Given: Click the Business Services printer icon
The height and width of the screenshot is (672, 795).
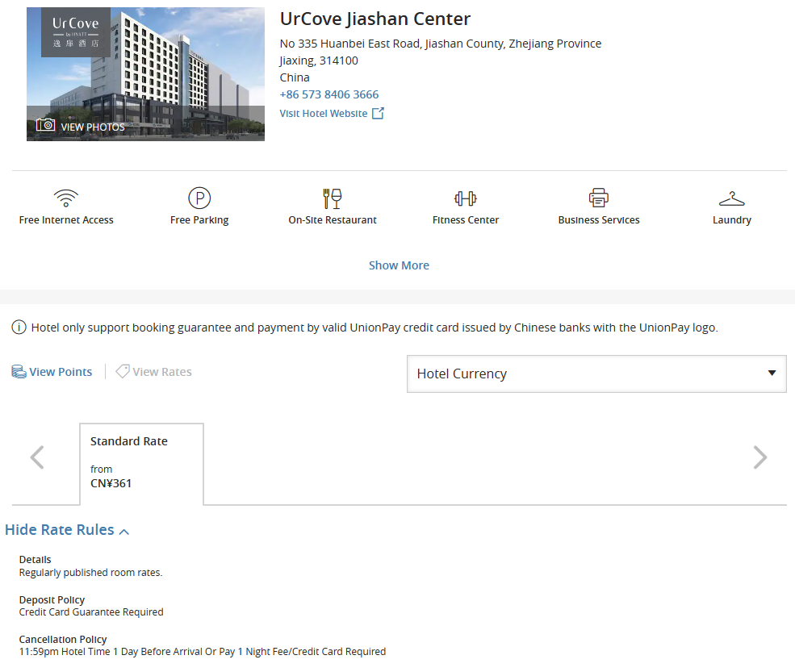Looking at the screenshot, I should point(598,198).
